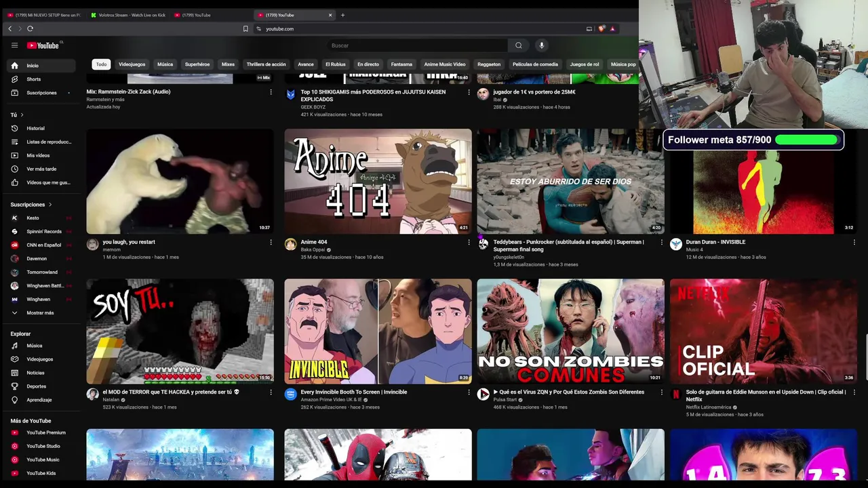Open options menu for Teddybears - Punkrocker video

[661, 242]
